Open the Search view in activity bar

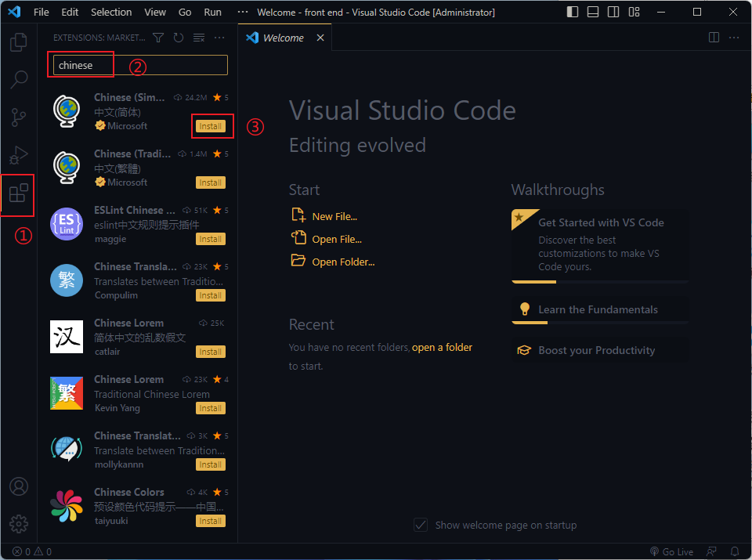pos(19,79)
